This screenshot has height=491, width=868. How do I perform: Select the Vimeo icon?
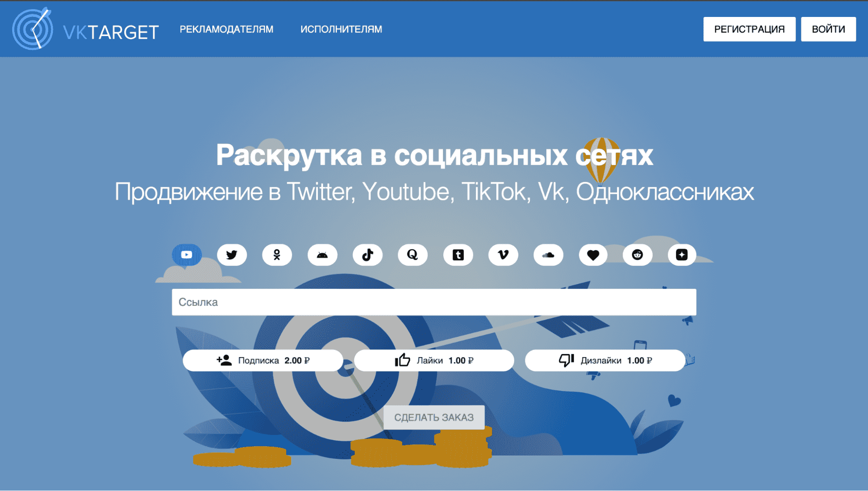point(503,255)
